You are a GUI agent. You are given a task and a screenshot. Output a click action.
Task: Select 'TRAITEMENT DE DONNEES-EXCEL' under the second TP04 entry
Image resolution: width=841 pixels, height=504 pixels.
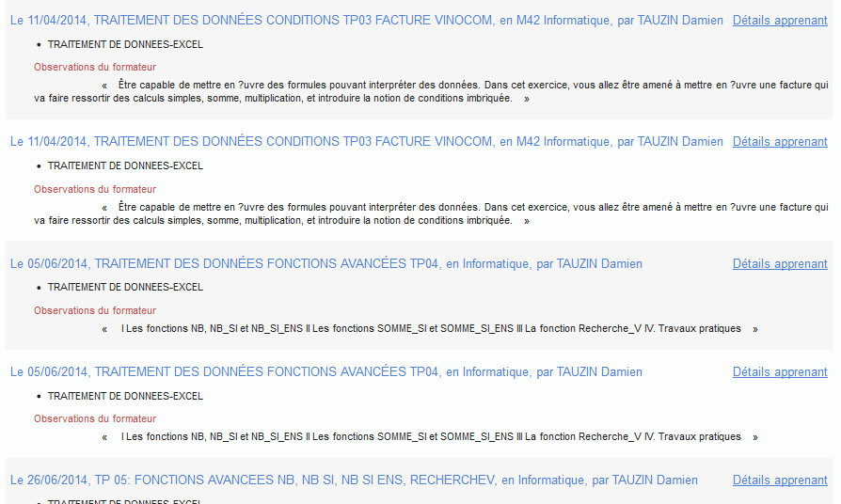tap(125, 396)
